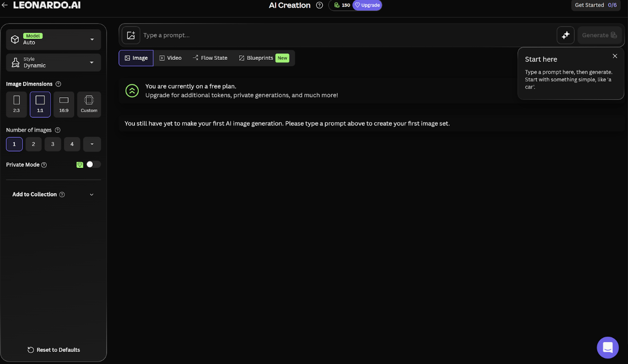
Task: Click the info icon beside Image Dimensions
Action: pyautogui.click(x=58, y=84)
